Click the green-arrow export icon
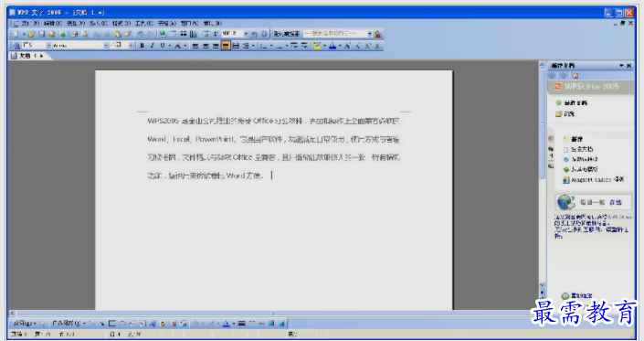 pyautogui.click(x=62, y=34)
